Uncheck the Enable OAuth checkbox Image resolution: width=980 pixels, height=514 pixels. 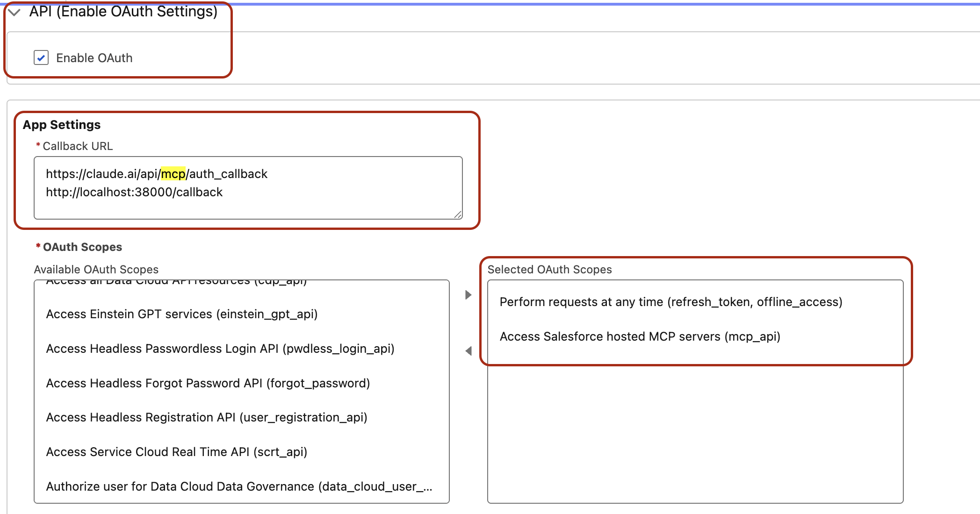(41, 57)
